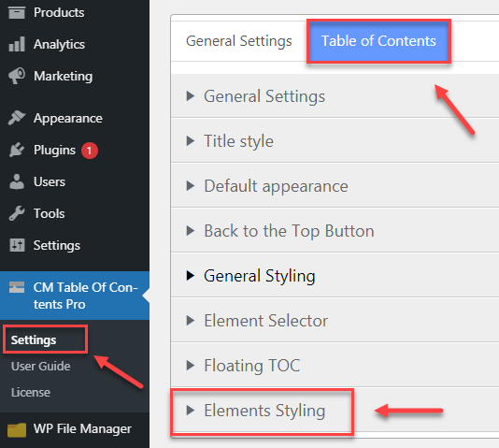The image size is (499, 448).
Task: Expand the Default appearance section
Action: pos(335,186)
